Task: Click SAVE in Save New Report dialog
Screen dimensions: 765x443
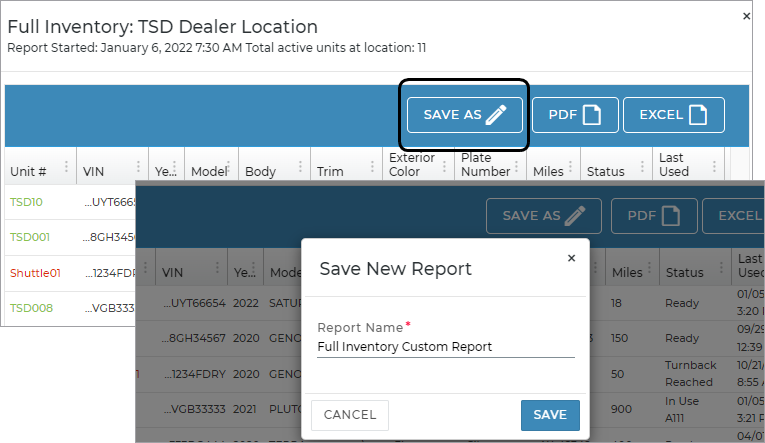Action: click(x=550, y=415)
